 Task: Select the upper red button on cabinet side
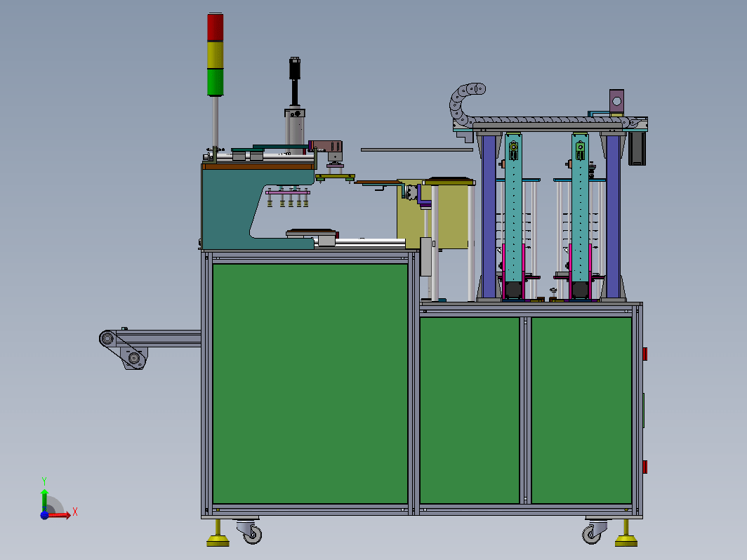pyautogui.click(x=645, y=354)
